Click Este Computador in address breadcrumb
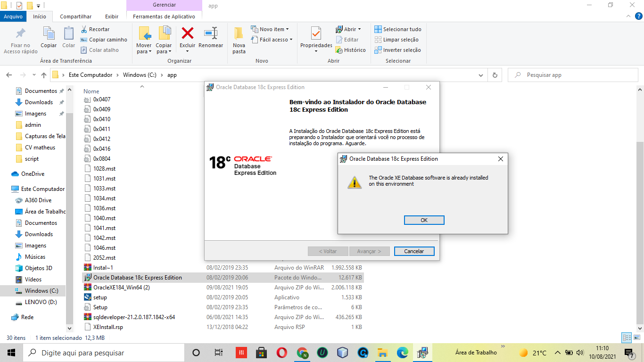Screen dimensions: 644x362 tap(91, 75)
